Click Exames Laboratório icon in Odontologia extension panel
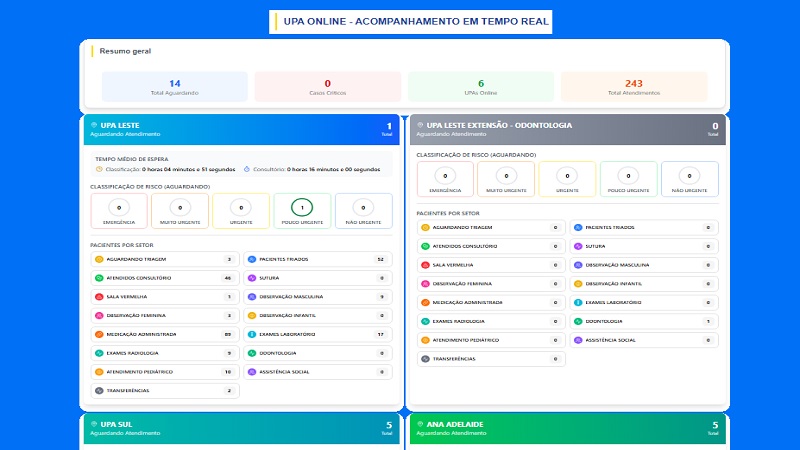 tap(578, 303)
